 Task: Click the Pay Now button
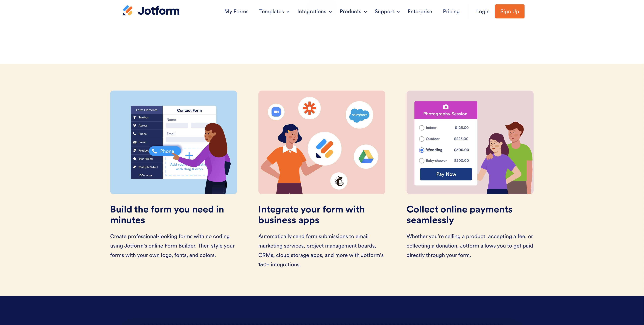[x=446, y=174]
